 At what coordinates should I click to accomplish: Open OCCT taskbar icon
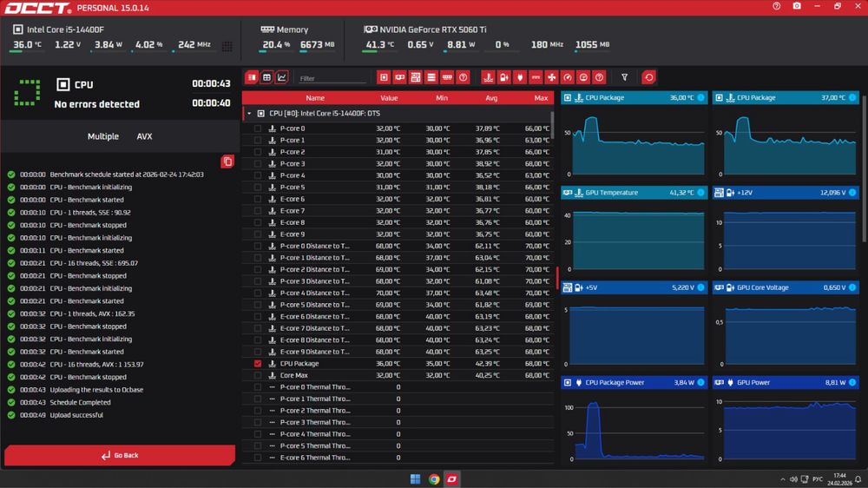452,479
